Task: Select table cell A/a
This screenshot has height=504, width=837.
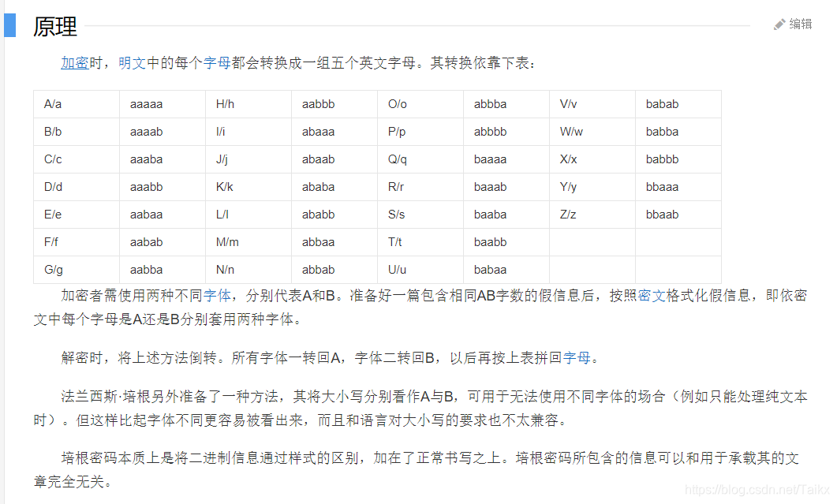Action: point(77,104)
